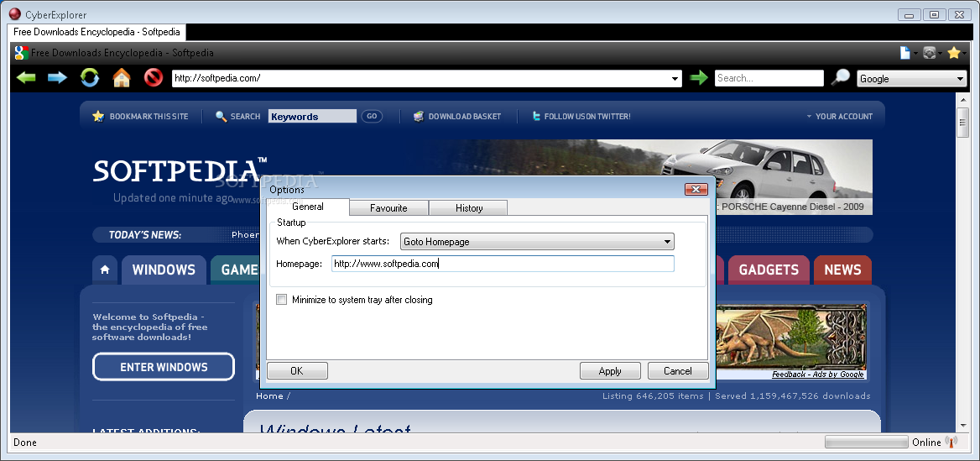Click the Home breadcrumb link
This screenshot has width=980, height=461.
(x=269, y=396)
